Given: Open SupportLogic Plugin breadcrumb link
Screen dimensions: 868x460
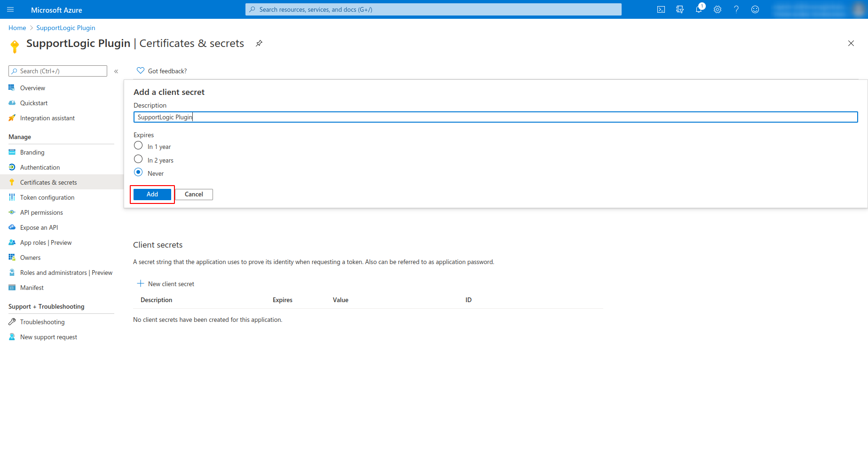Looking at the screenshot, I should 66,28.
